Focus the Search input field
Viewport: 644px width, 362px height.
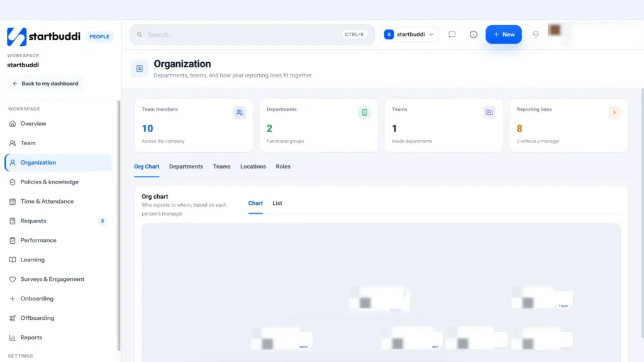click(x=252, y=35)
